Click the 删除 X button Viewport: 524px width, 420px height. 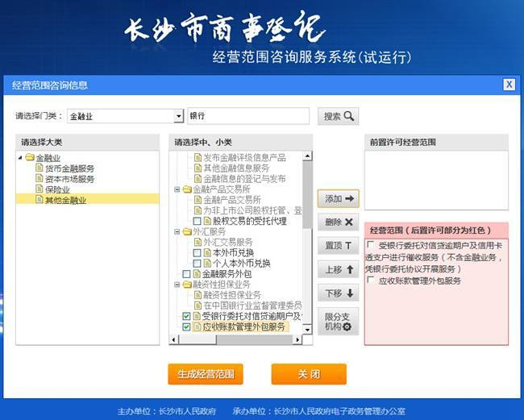[x=339, y=222]
